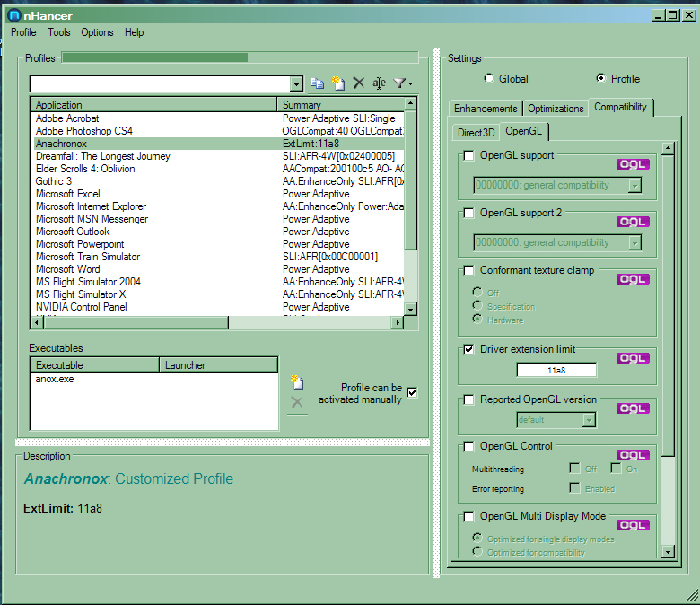This screenshot has width=700, height=605.
Task: Select Elder Scrolls 4: Oblivion profile
Action: pyautogui.click(x=219, y=169)
